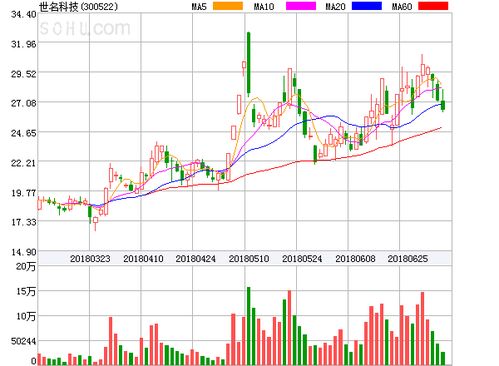
Task: Click the MA5 legend label
Action: [x=199, y=6]
